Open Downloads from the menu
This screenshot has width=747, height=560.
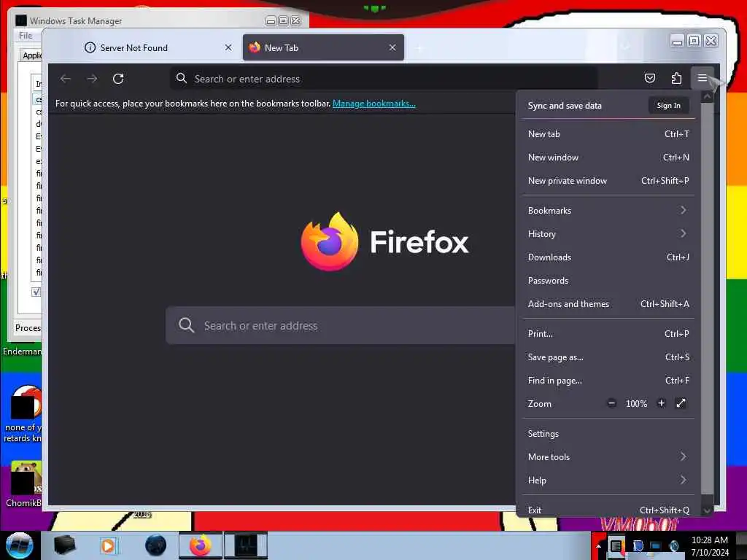coord(608,257)
